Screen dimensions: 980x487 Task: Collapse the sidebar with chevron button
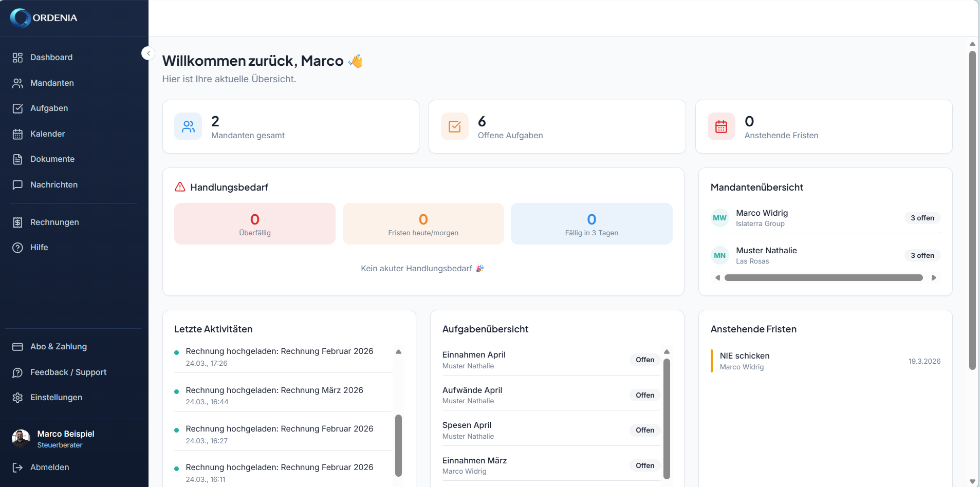148,53
